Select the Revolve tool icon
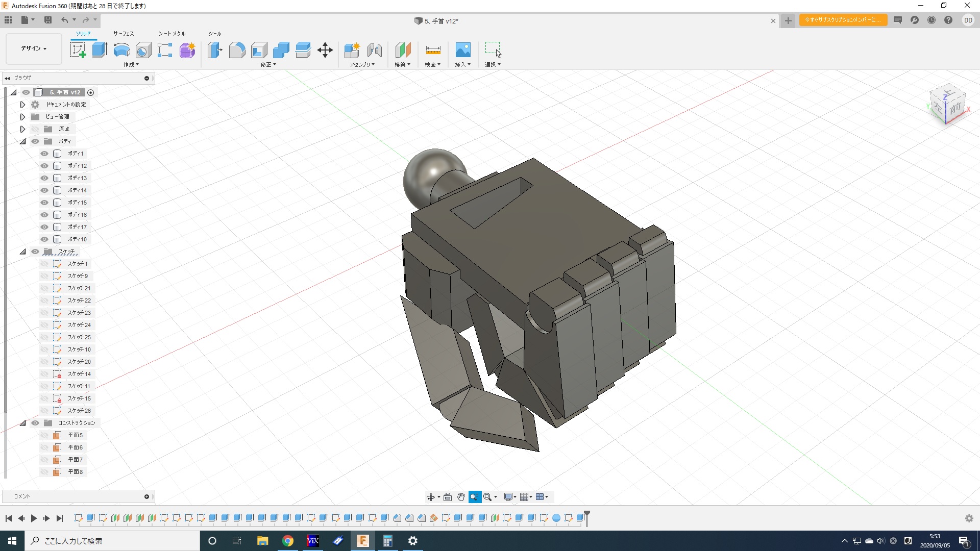The height and width of the screenshot is (551, 980). coord(121,50)
